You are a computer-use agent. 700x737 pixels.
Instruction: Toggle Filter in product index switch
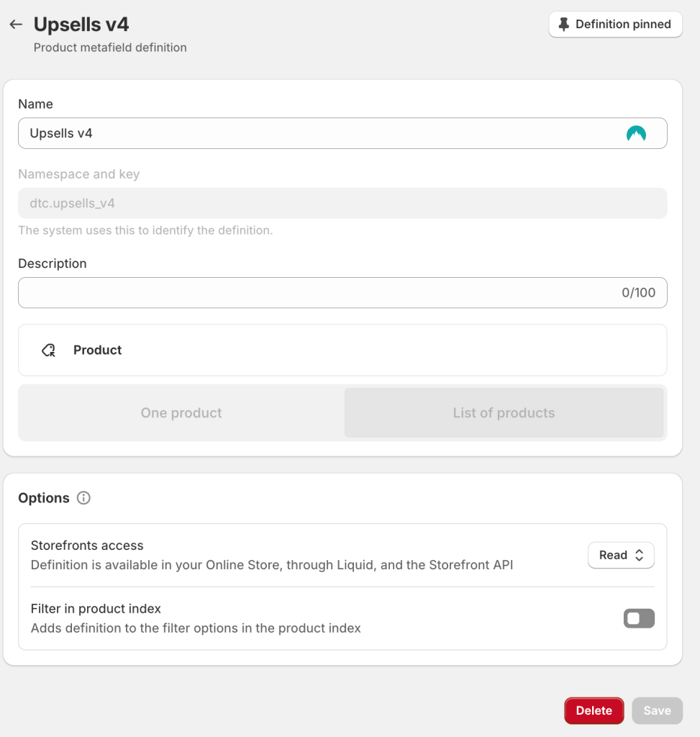tap(639, 618)
